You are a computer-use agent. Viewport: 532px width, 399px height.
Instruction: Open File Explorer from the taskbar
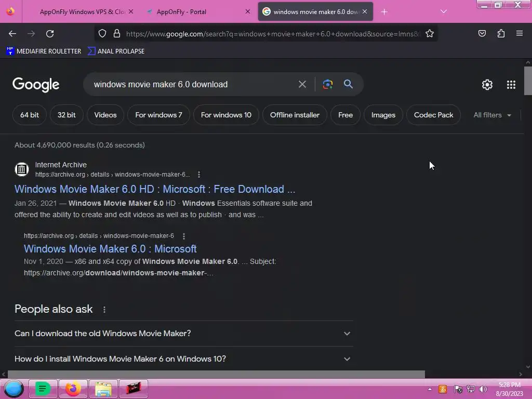tap(103, 389)
